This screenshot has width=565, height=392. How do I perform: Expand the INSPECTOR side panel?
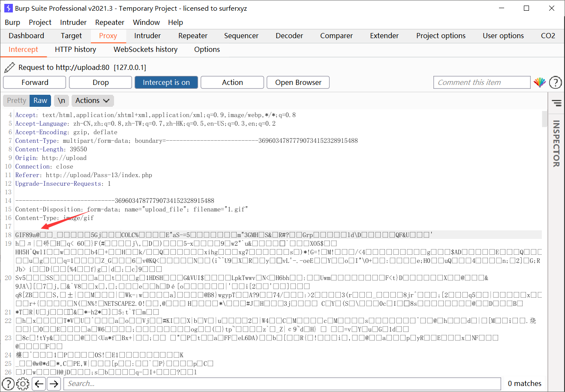coord(556,143)
